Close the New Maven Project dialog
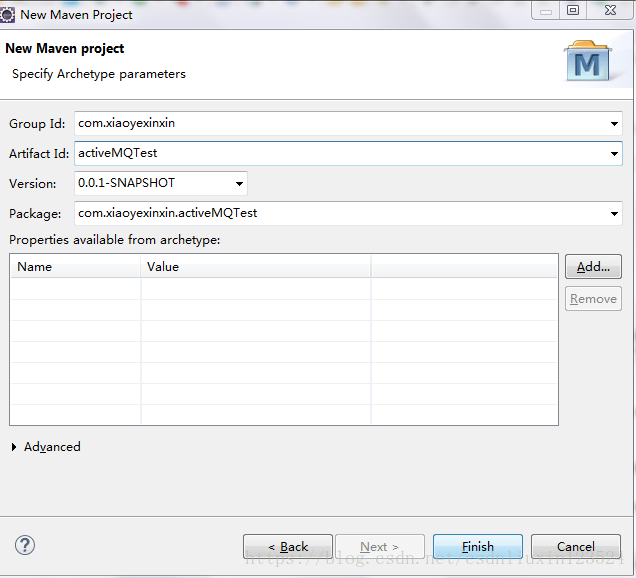Image resolution: width=636 pixels, height=578 pixels. tap(610, 10)
